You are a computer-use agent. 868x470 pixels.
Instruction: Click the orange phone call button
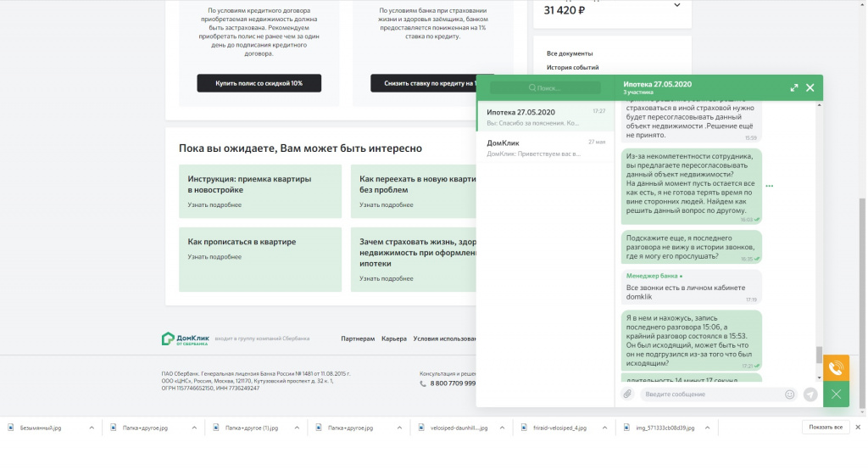pos(836,367)
